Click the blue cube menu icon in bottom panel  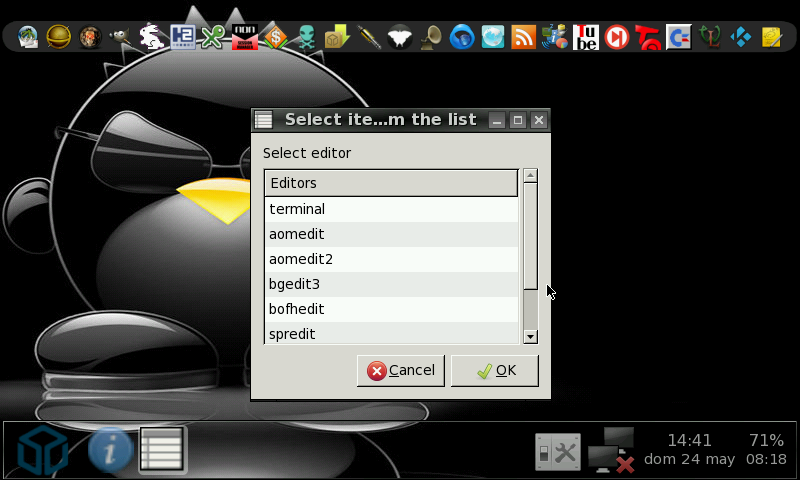pyautogui.click(x=43, y=451)
